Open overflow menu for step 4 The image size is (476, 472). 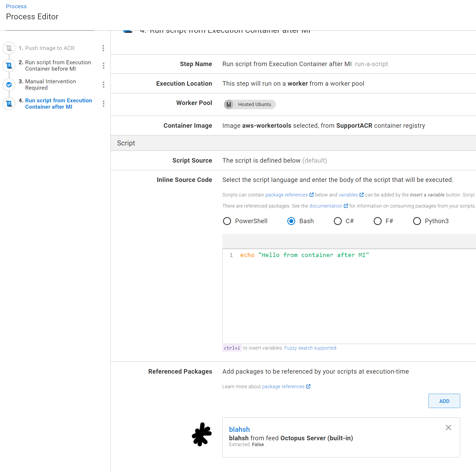point(103,104)
